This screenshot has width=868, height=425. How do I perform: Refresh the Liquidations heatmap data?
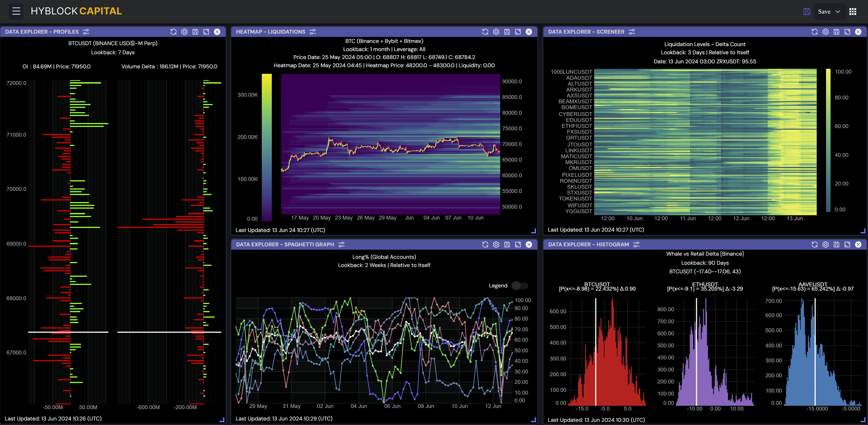point(485,32)
